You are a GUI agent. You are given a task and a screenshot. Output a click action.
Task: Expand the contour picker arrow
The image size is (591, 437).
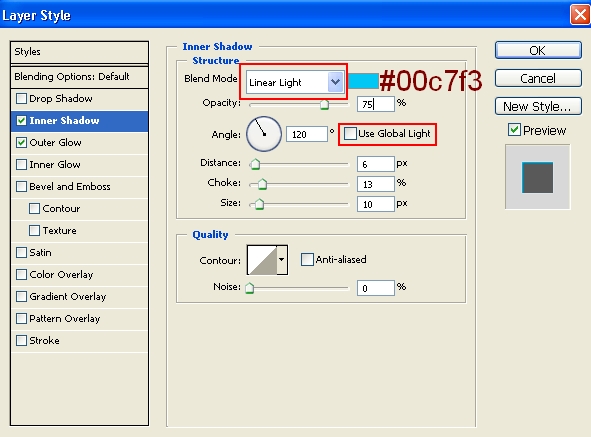click(282, 260)
